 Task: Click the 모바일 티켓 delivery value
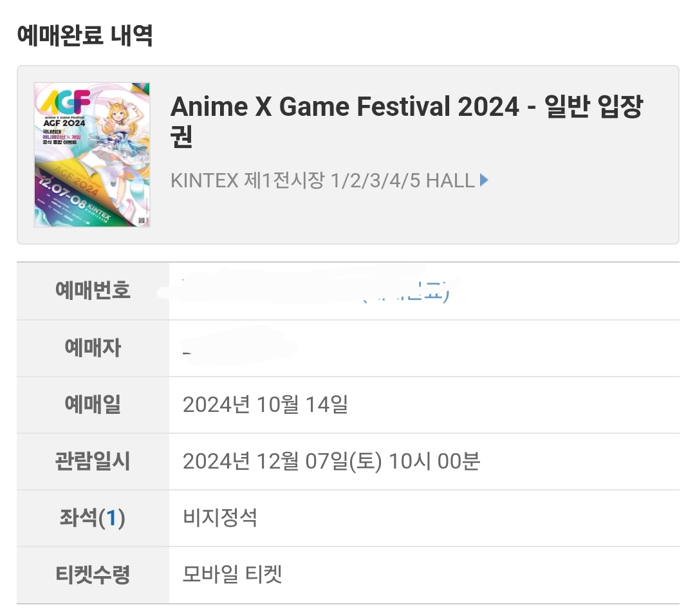tap(232, 575)
